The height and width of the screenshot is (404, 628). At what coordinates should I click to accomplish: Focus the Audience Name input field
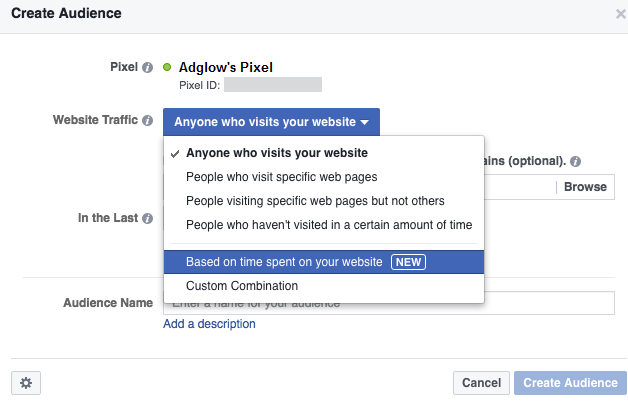coord(389,303)
